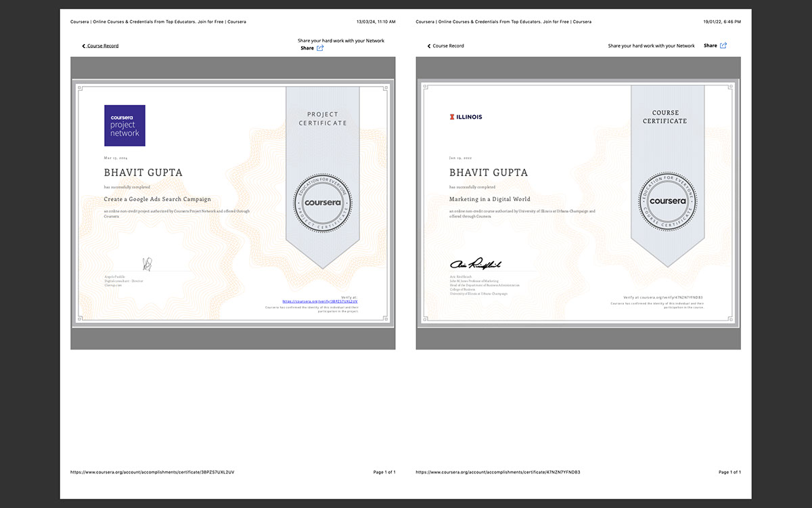Click the Coursera Project Network authorization description
Image resolution: width=812 pixels, height=508 pixels.
pyautogui.click(x=177, y=213)
